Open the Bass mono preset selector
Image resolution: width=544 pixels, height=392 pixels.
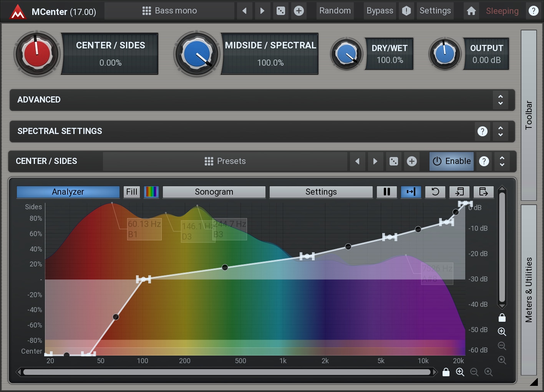tap(169, 11)
